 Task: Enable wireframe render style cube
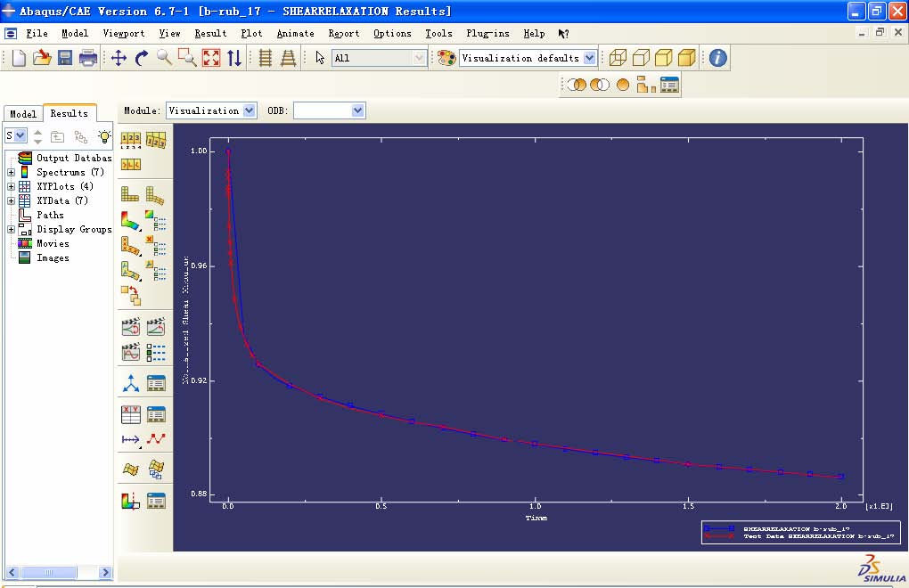(x=618, y=58)
